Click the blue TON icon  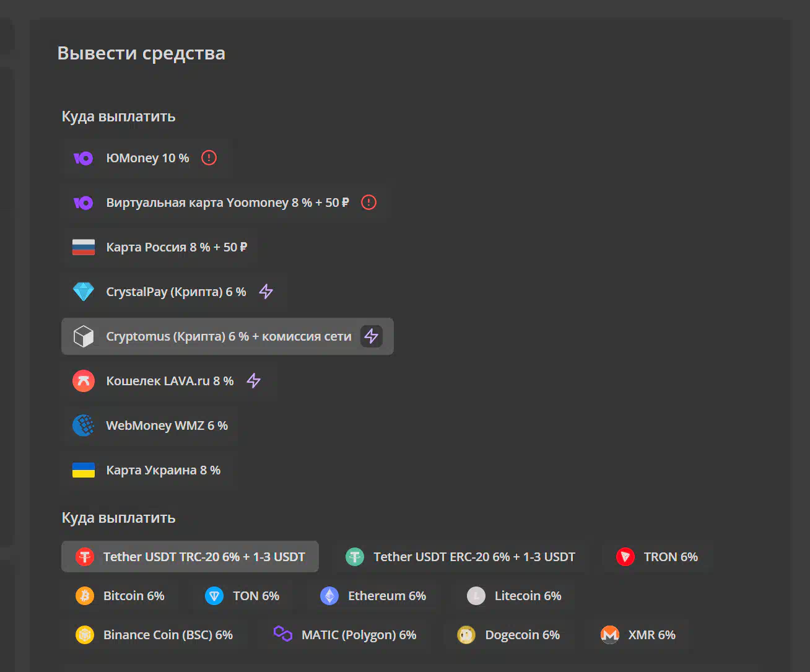pos(214,596)
